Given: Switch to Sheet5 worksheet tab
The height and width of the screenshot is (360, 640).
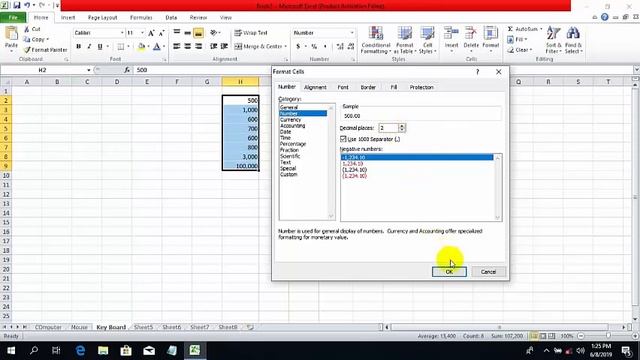Looking at the screenshot, I should click(x=143, y=327).
